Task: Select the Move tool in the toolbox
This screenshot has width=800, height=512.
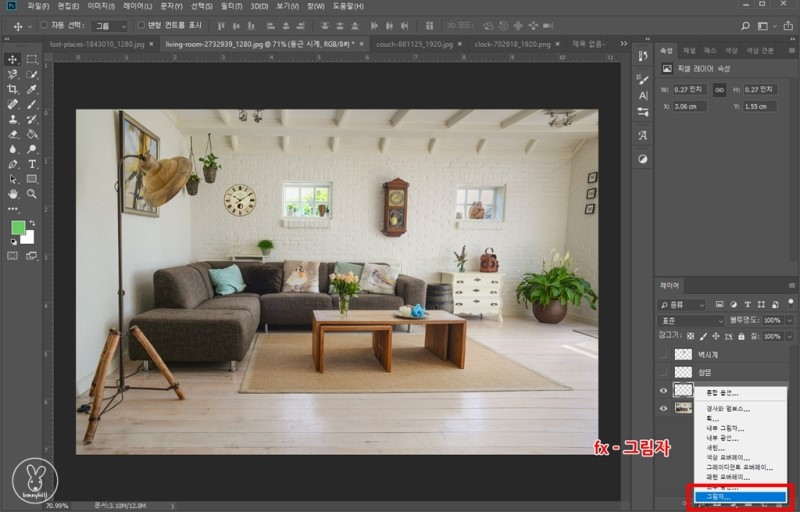Action: tap(13, 59)
